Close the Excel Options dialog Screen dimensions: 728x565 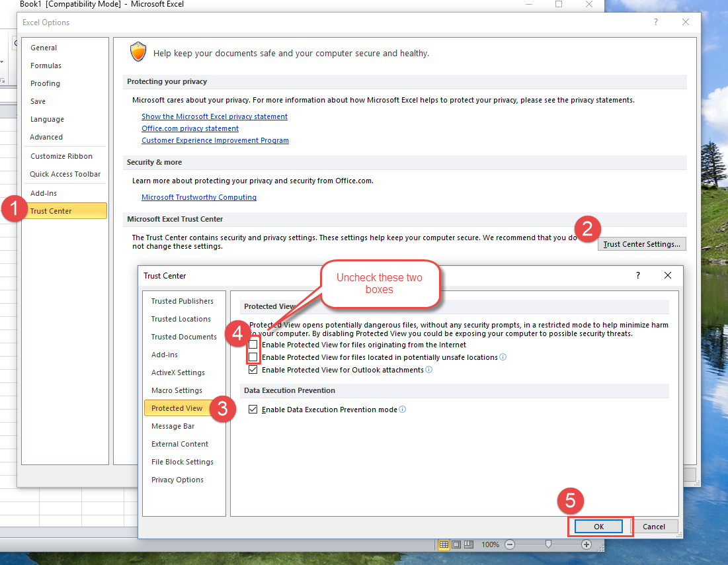point(685,22)
